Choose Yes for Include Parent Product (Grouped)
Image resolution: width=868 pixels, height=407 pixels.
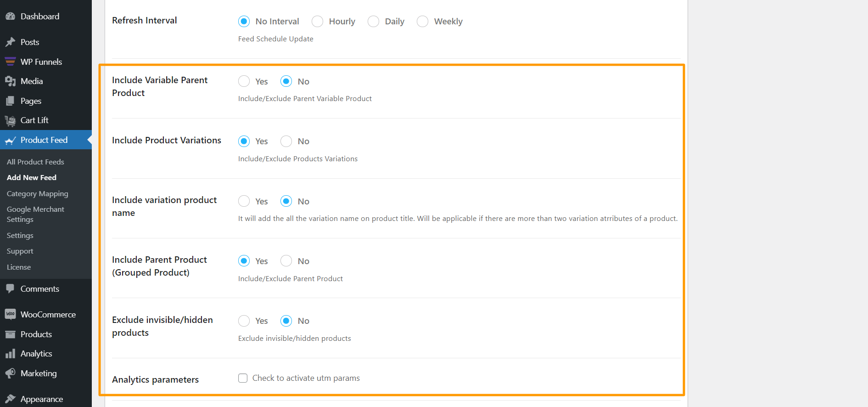[244, 261]
